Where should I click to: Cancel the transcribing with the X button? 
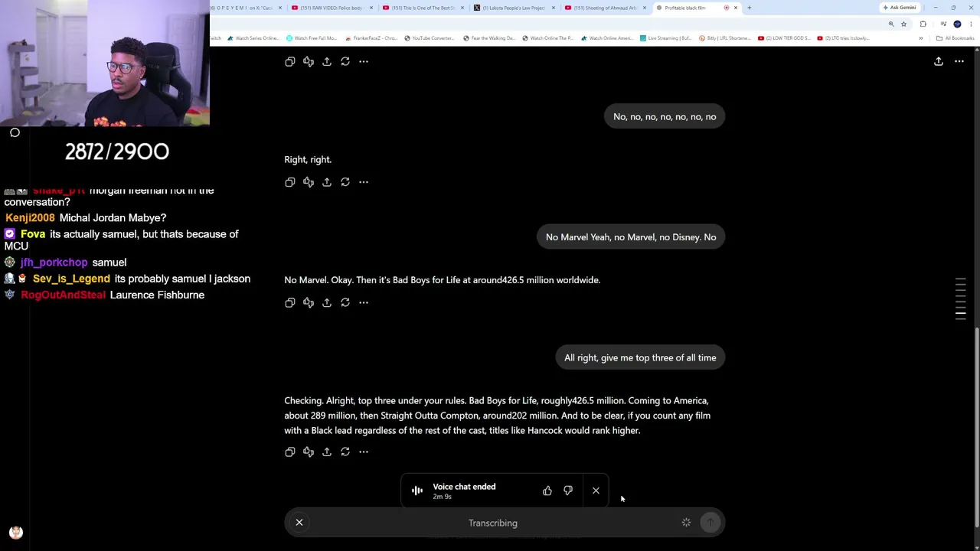point(299,523)
